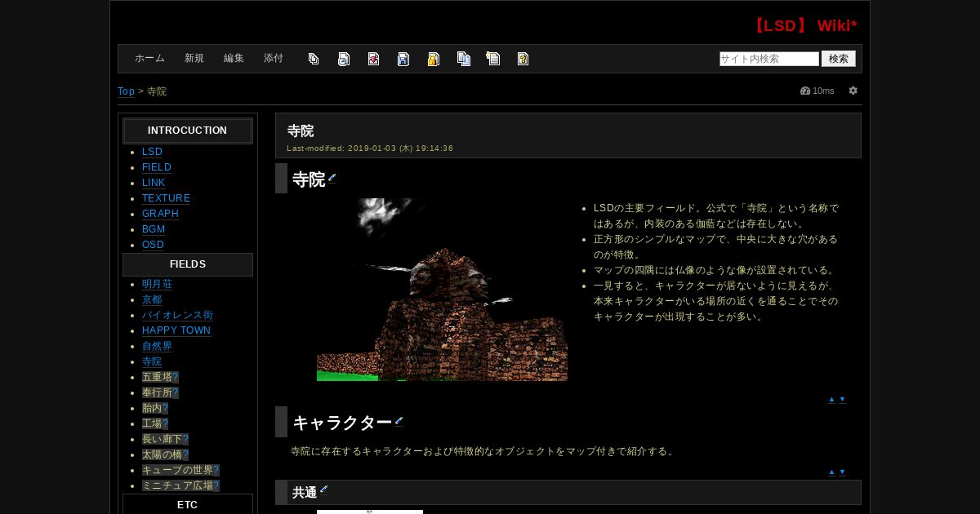Screen dimensions: 980x514
Task: Click the speedometer icon beside 10ms
Action: pos(805,91)
